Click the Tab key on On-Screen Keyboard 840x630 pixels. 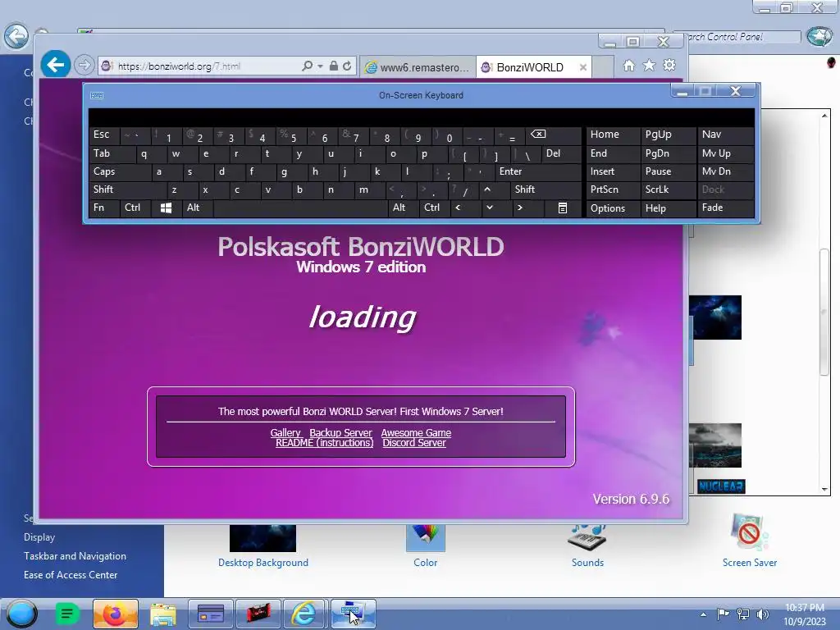pos(112,153)
